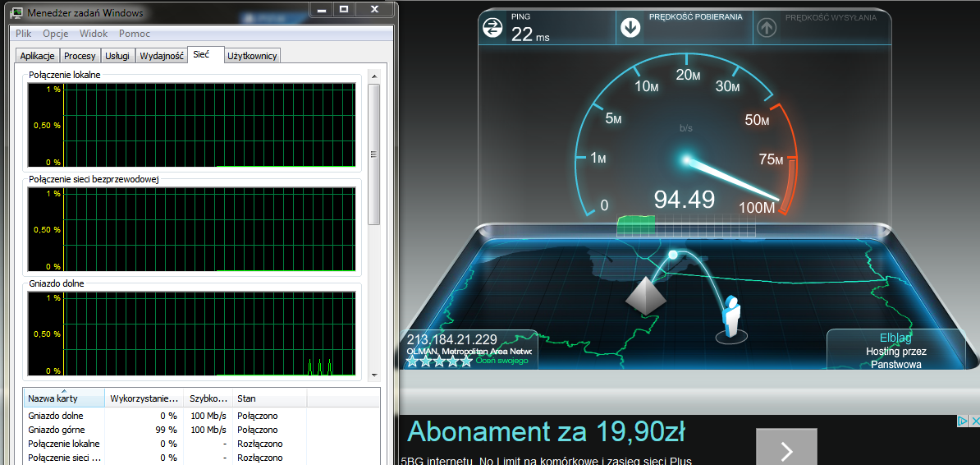Open the Opcje menu
Image resolution: width=980 pixels, height=465 pixels.
click(x=56, y=34)
